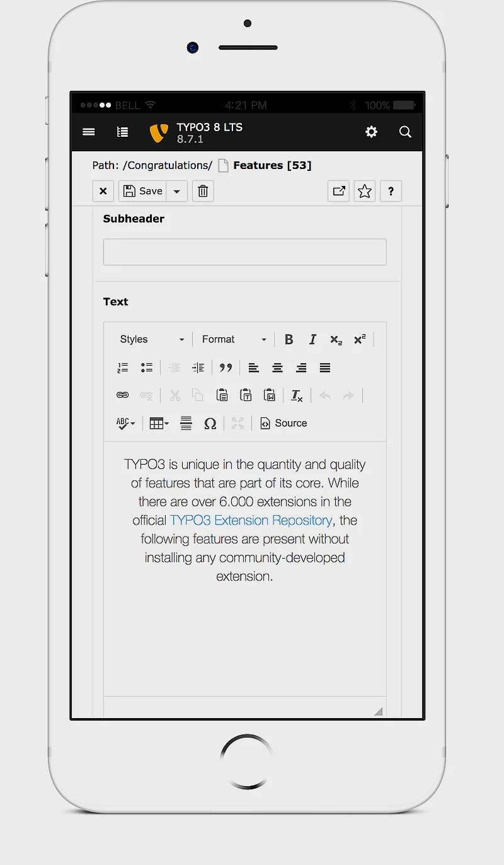
Task: Open the Source code view
Action: [x=283, y=423]
